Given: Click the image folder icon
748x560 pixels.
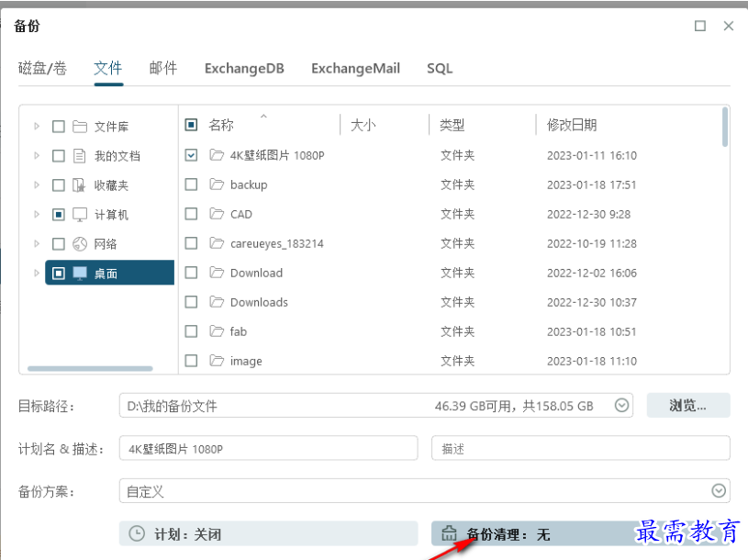Looking at the screenshot, I should tap(217, 361).
